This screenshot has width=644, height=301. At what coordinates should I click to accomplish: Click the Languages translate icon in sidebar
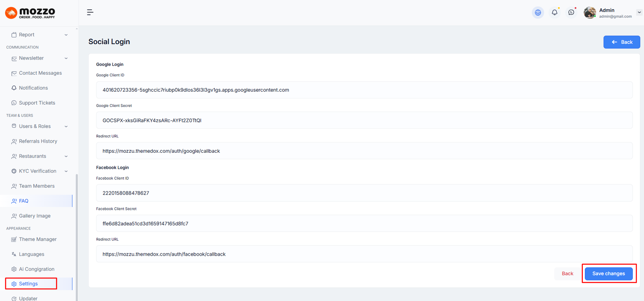pyautogui.click(x=14, y=254)
